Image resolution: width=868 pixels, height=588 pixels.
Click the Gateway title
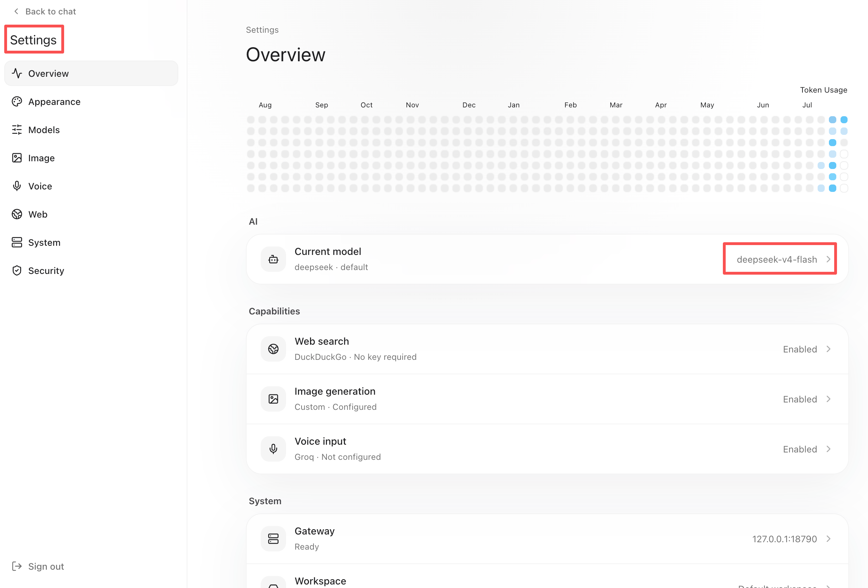[x=315, y=531]
